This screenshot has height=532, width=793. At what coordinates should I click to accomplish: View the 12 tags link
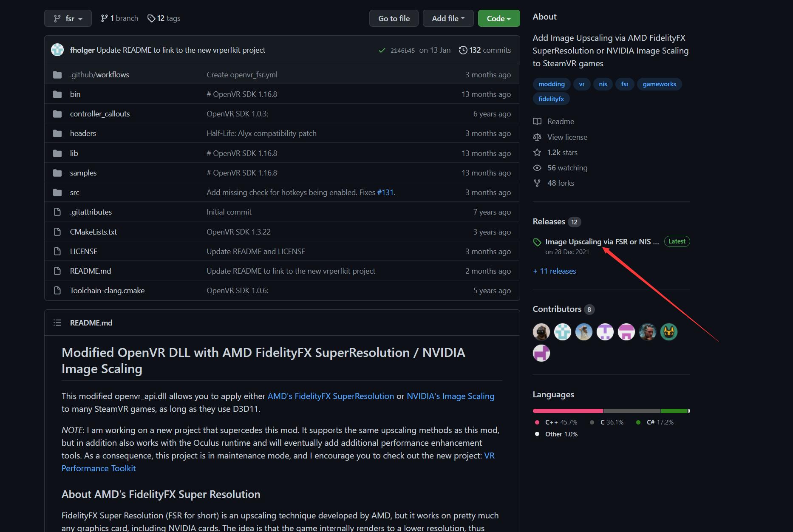click(x=164, y=18)
